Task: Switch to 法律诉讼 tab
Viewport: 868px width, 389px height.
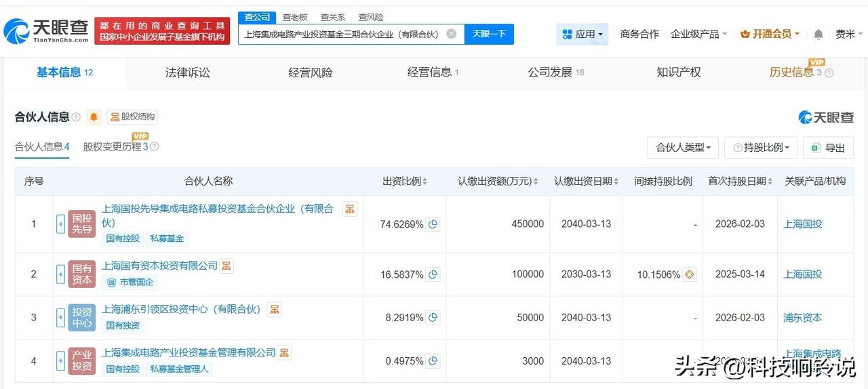Action: point(188,73)
